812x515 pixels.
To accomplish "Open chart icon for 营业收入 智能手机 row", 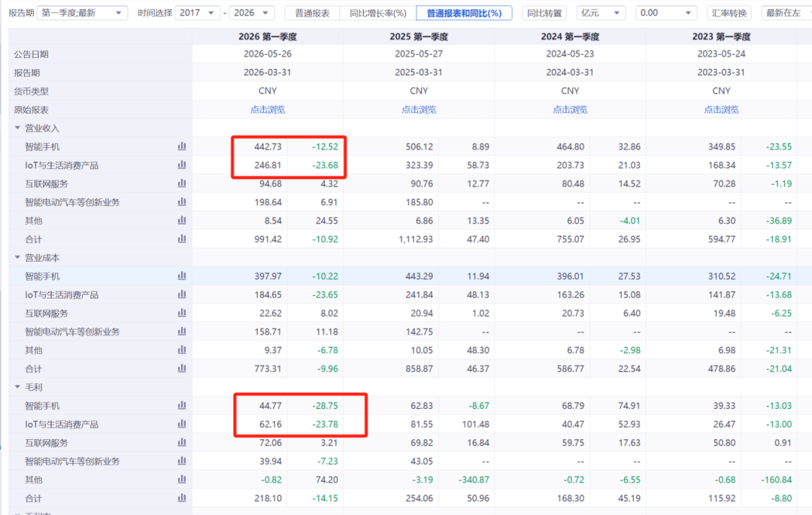I will 182,147.
